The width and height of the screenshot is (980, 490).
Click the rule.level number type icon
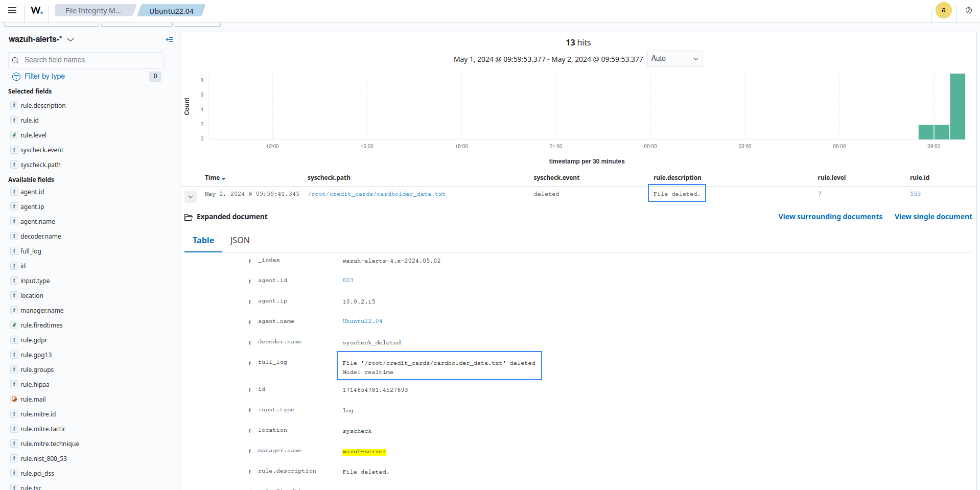coord(14,135)
